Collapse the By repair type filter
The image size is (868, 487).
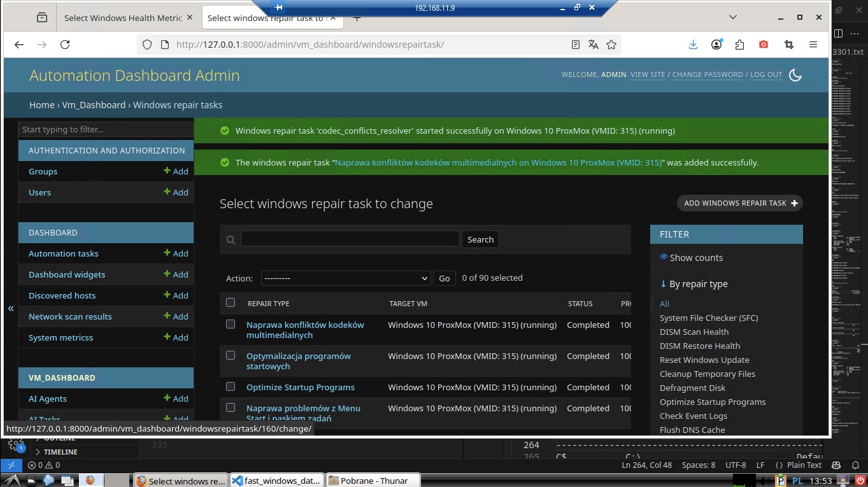point(694,284)
